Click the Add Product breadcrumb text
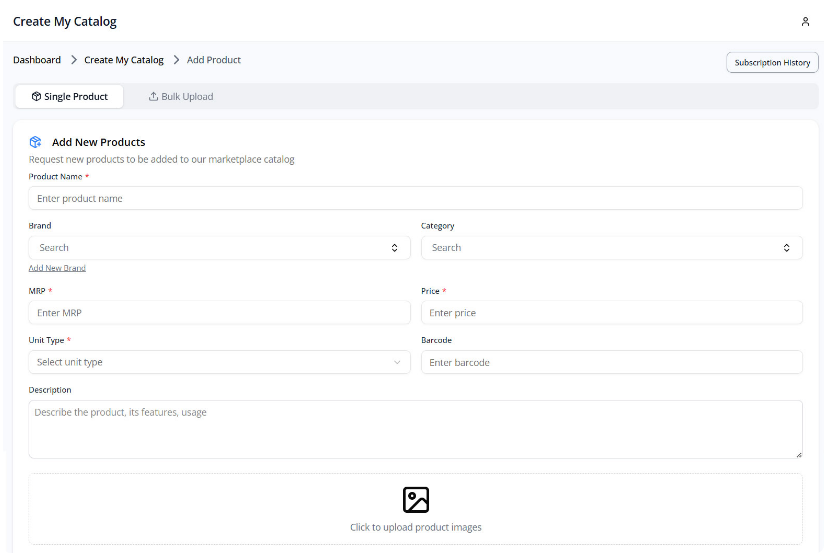 [214, 60]
